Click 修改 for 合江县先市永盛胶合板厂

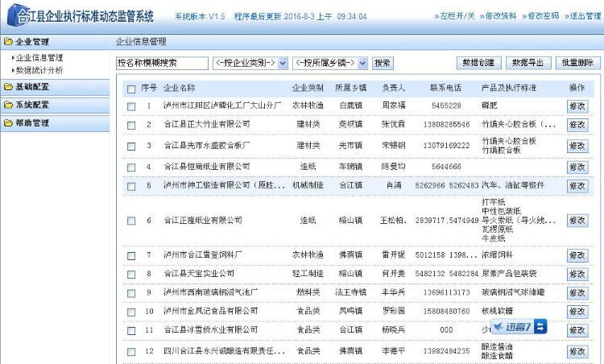pos(577,146)
